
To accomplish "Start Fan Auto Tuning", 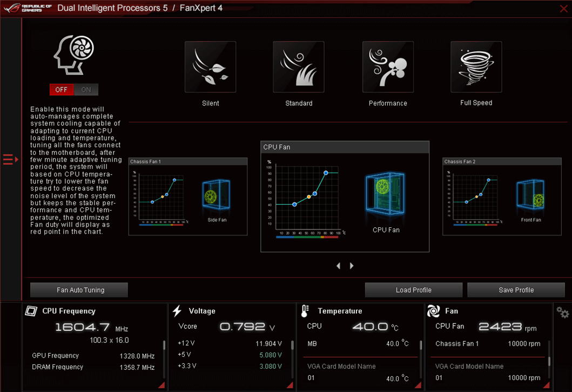I will pos(79,290).
